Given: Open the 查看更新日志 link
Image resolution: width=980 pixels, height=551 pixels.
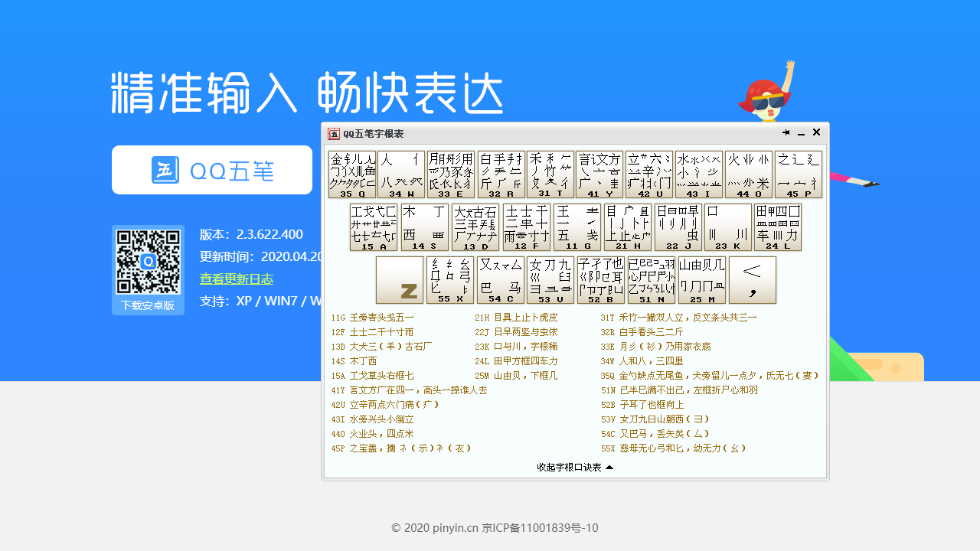Looking at the screenshot, I should coord(236,279).
